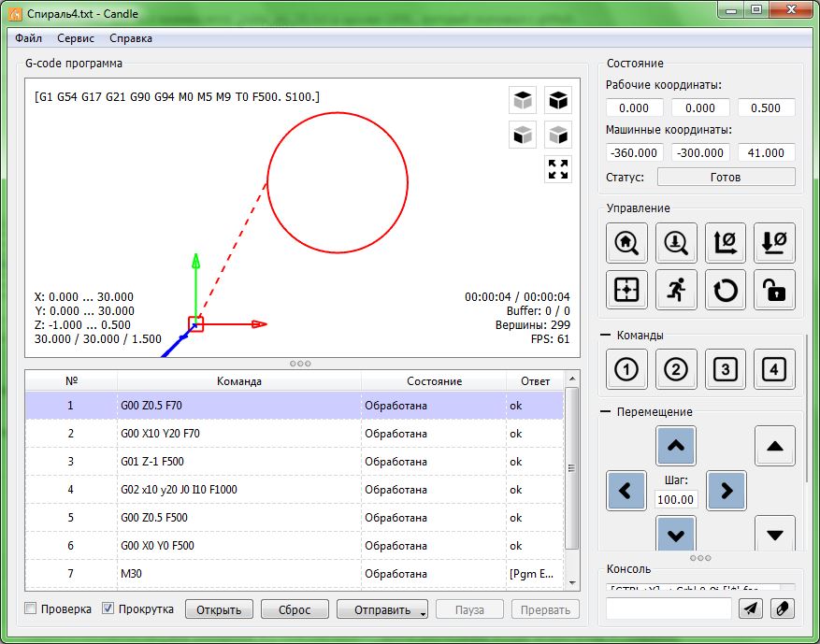Select row G01 Z-1 F500

295,462
